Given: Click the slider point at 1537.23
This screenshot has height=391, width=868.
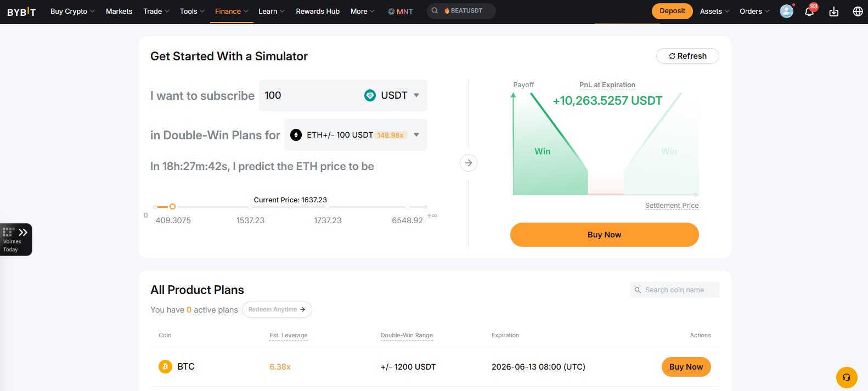Looking at the screenshot, I should (250, 207).
